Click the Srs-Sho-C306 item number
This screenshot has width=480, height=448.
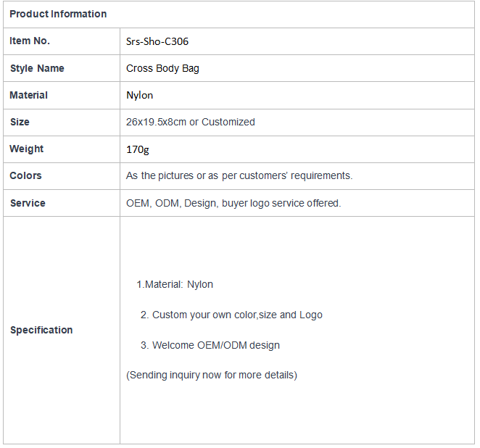pyautogui.click(x=157, y=41)
